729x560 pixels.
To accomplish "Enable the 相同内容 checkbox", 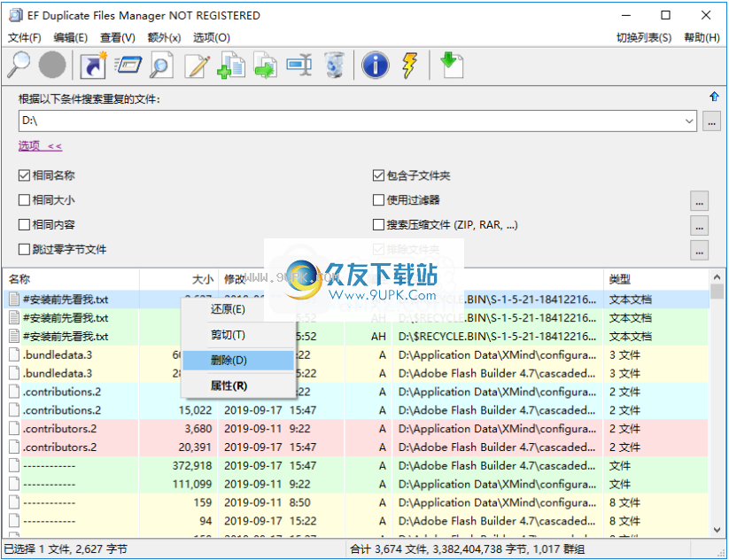I will pos(24,225).
